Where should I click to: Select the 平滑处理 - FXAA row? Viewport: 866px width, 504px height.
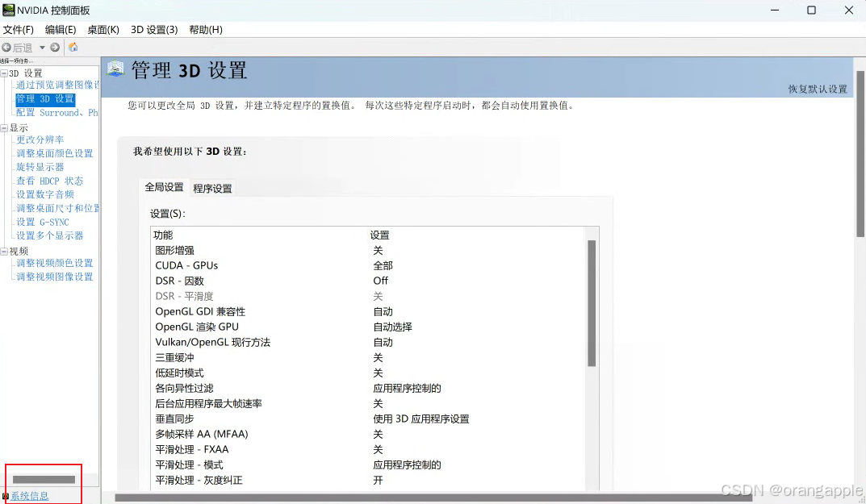tap(367, 449)
